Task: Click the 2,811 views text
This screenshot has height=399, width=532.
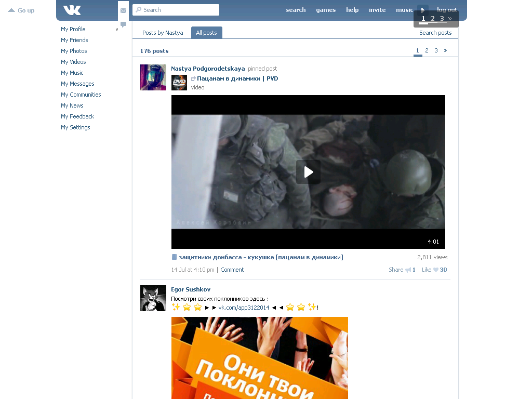Action: (x=432, y=257)
